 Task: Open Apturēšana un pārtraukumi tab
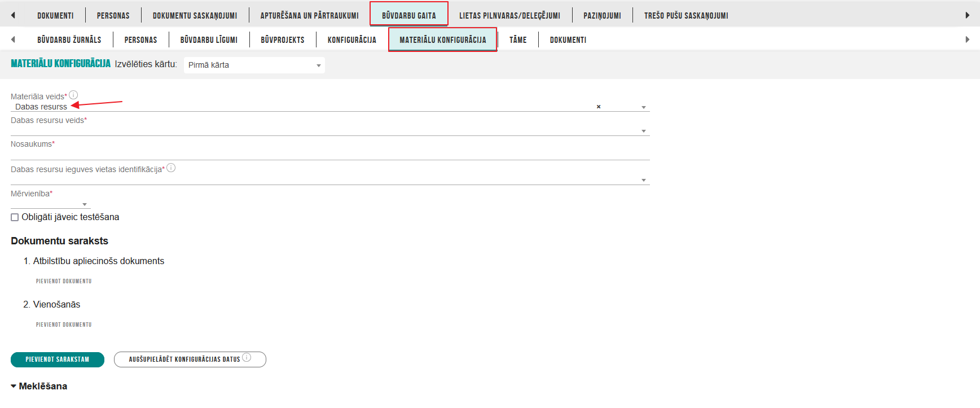coord(309,16)
